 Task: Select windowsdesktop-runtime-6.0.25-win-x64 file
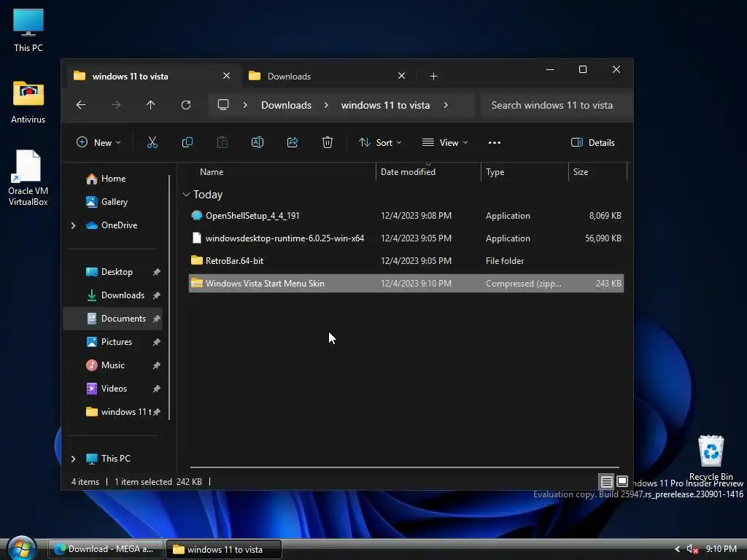point(406,238)
